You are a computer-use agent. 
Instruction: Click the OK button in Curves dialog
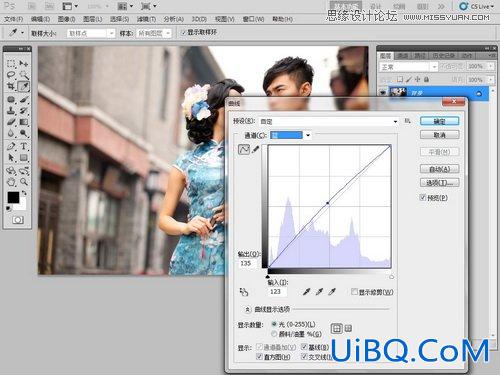pos(439,121)
